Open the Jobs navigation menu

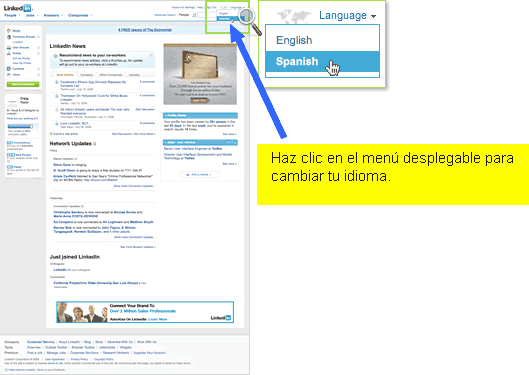[x=32, y=16]
